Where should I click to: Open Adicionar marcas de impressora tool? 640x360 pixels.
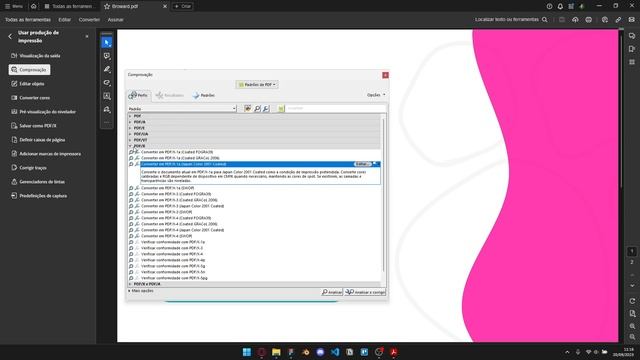pyautogui.click(x=46, y=154)
